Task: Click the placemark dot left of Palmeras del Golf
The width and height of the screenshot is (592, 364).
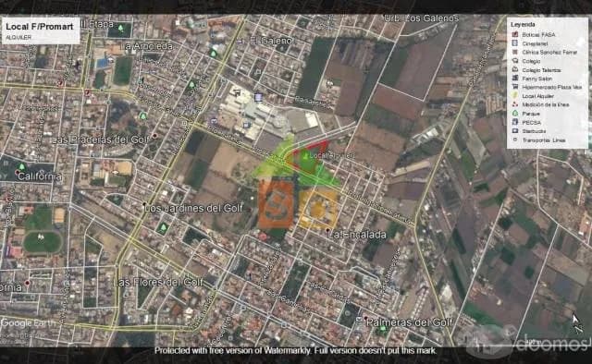Action: (x=365, y=318)
